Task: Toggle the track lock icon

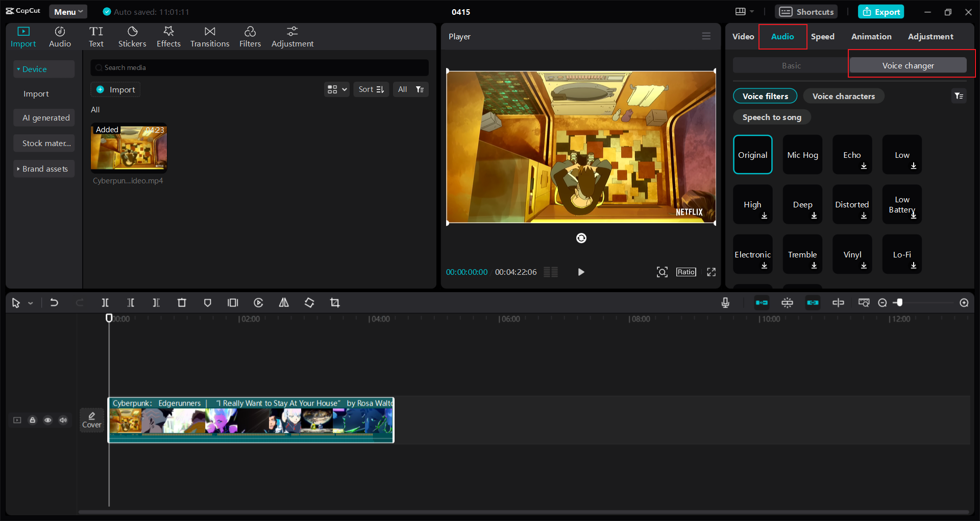Action: click(33, 420)
